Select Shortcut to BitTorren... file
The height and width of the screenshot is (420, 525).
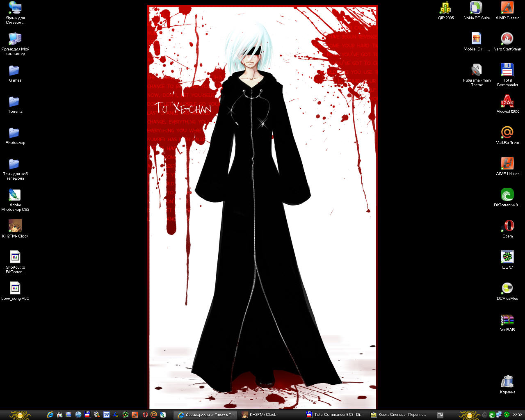click(x=15, y=262)
